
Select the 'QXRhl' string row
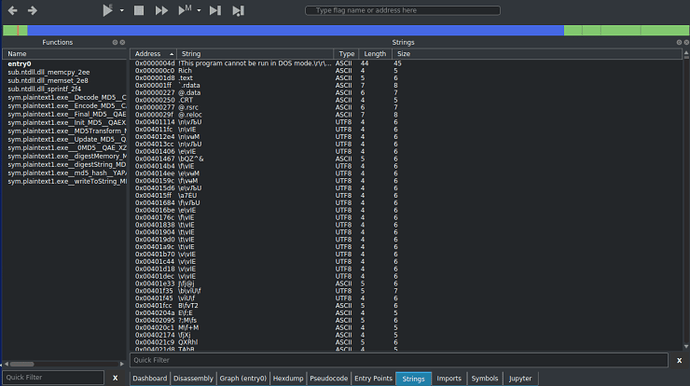406,342
